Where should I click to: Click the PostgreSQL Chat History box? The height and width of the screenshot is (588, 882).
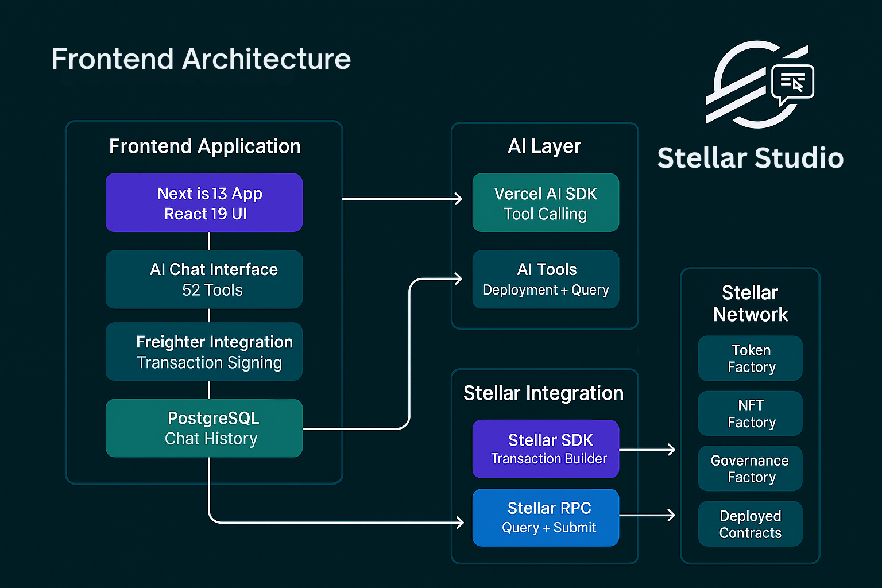pos(204,428)
